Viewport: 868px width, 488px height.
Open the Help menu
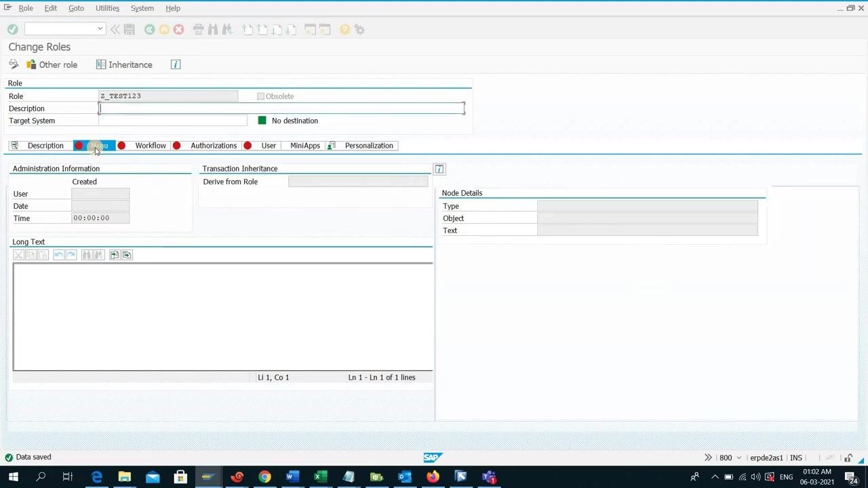coord(173,8)
